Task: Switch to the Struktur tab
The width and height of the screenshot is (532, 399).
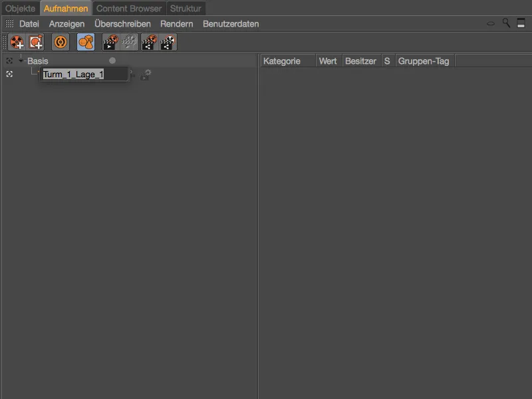Action: (186, 9)
